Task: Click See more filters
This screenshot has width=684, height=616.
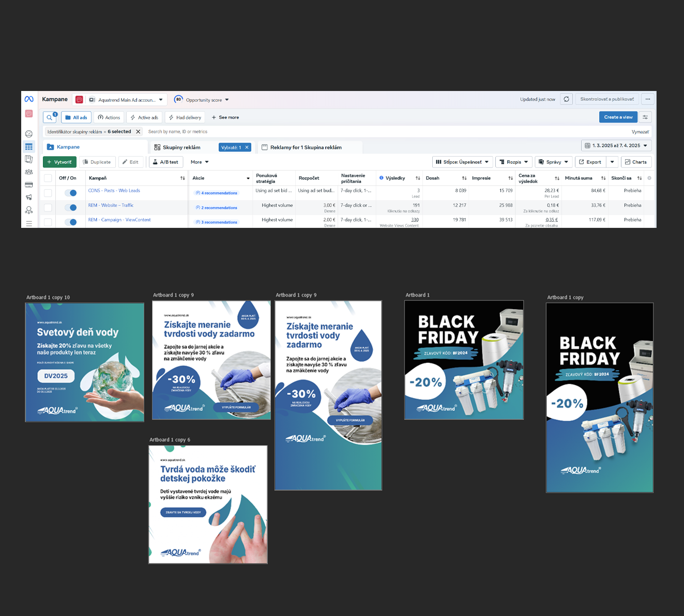Action: [x=225, y=117]
